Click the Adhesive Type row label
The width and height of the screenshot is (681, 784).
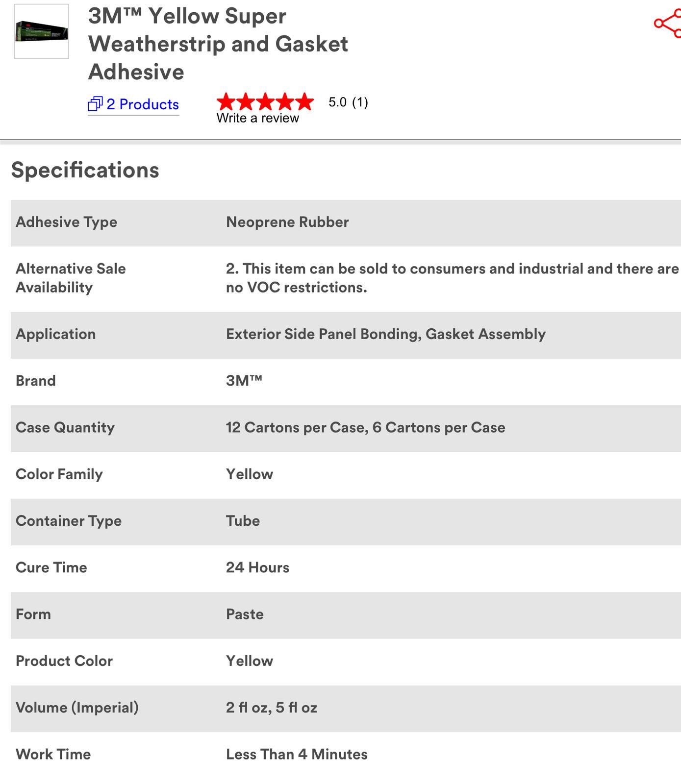point(66,222)
